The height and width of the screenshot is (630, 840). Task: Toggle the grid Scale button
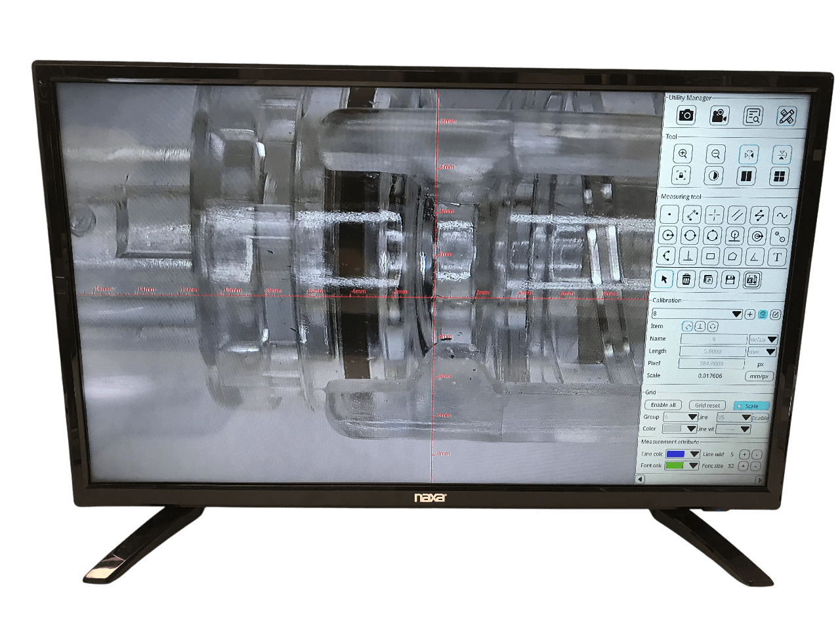750,406
